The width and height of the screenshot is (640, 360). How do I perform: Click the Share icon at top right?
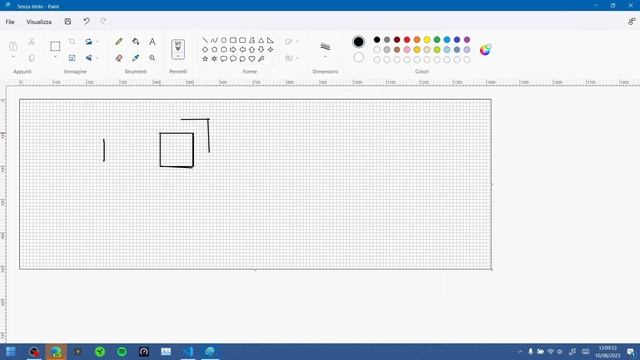point(631,22)
